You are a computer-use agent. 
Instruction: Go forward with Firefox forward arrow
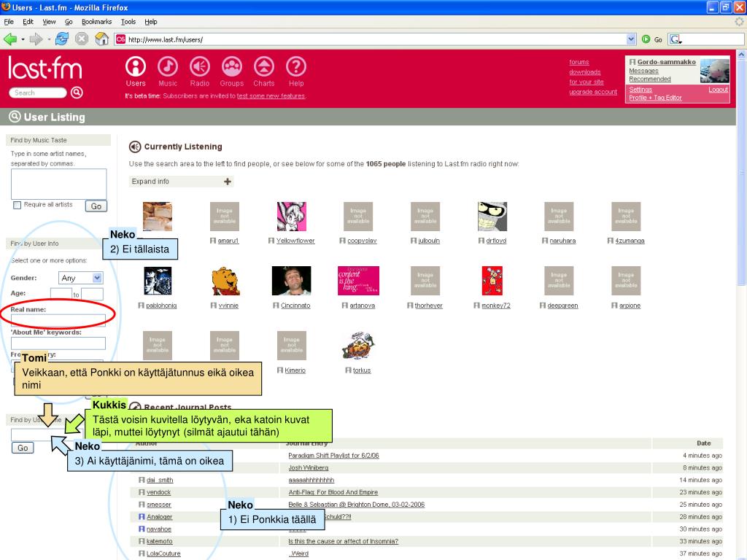(x=36, y=39)
